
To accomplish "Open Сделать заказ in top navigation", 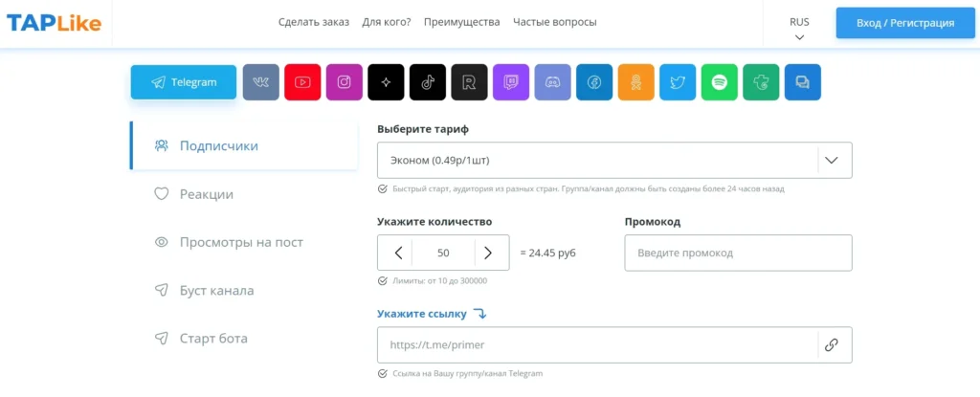I will click(x=314, y=22).
